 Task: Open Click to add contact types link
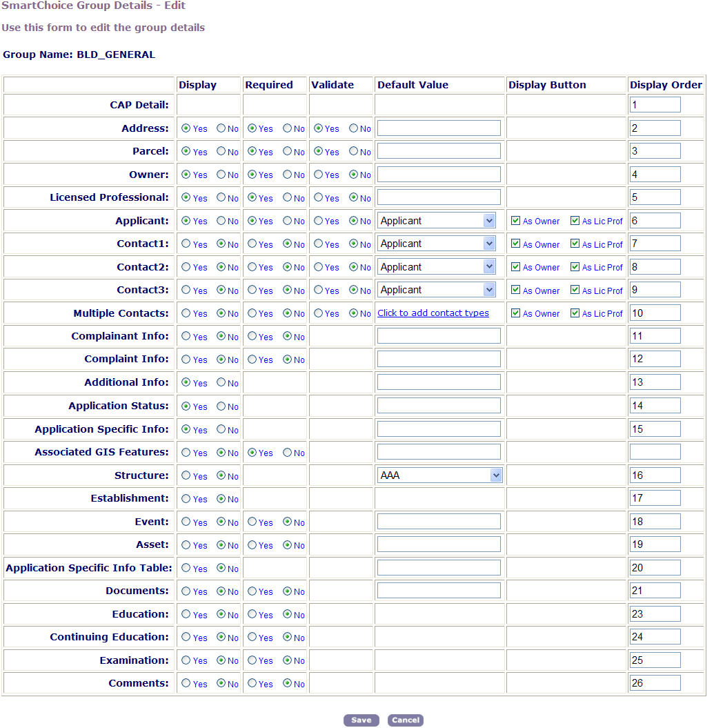tap(433, 313)
